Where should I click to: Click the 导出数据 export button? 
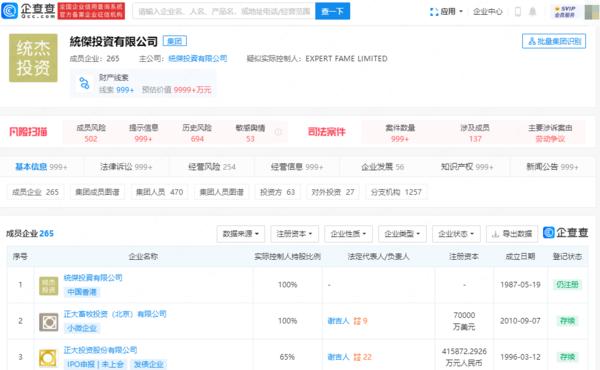pyautogui.click(x=512, y=233)
